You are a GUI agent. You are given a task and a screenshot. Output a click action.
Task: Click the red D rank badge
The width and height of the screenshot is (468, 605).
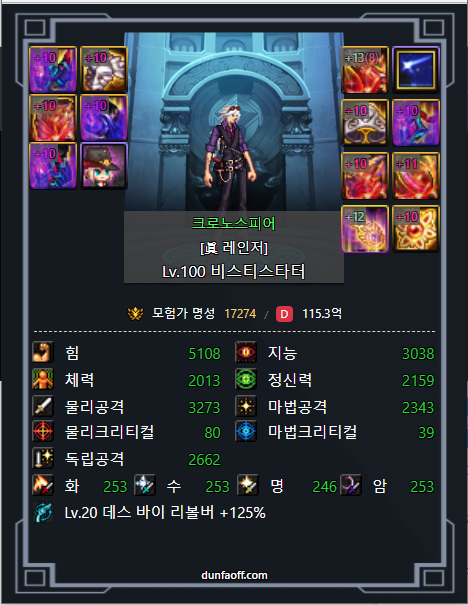click(284, 314)
